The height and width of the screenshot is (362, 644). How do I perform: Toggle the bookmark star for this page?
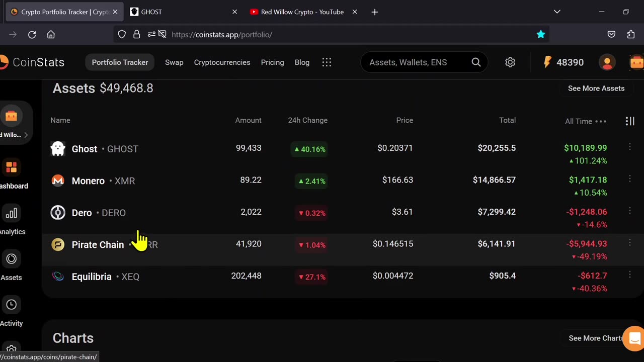click(541, 34)
